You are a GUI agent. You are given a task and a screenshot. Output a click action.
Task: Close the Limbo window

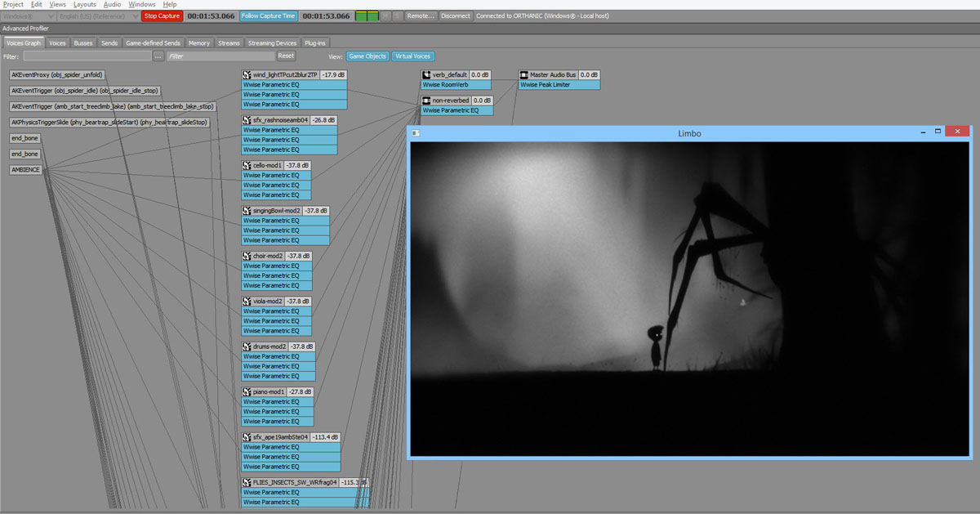959,131
